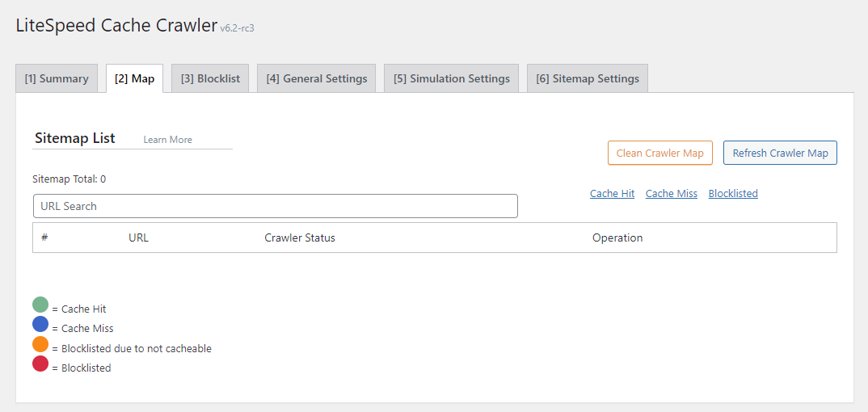Image resolution: width=868 pixels, height=412 pixels.
Task: Show Blocklisted URLs filter link
Action: coord(733,194)
